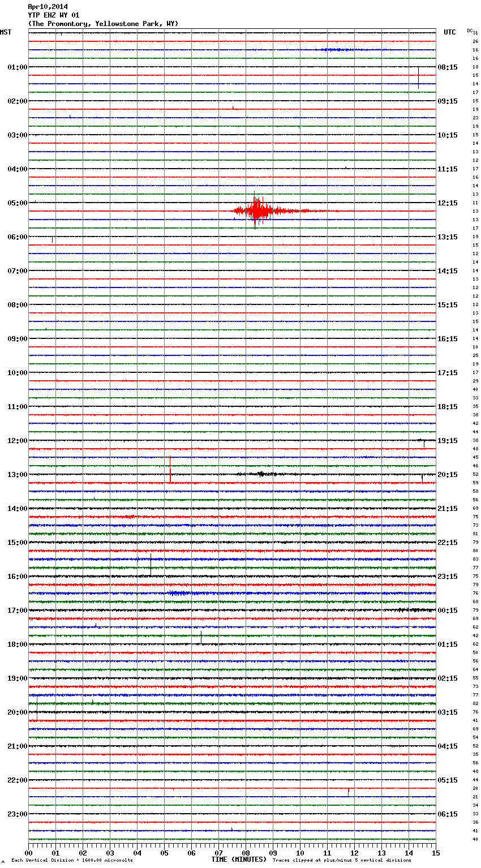Select the 22:00 MST time label
Screen dimensions: 481x868
tap(18, 780)
